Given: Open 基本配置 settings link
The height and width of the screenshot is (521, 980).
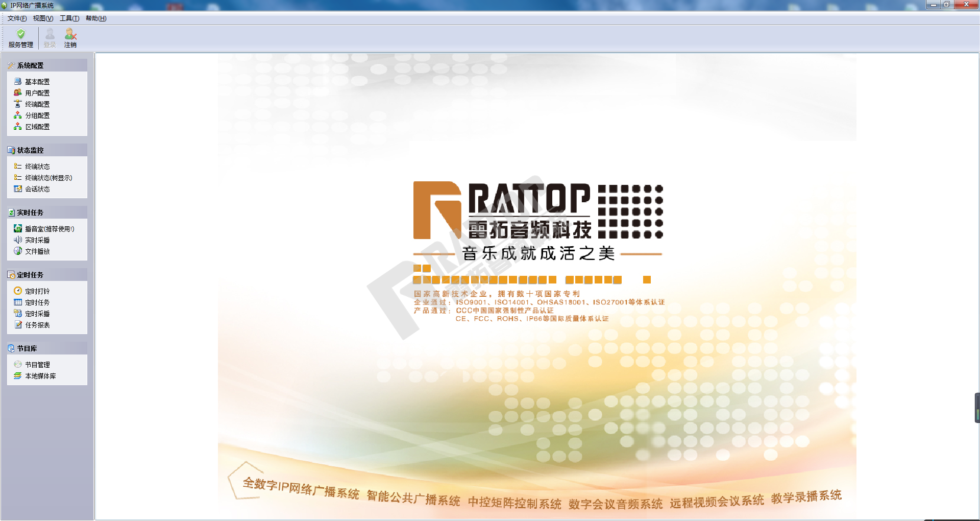Looking at the screenshot, I should (x=37, y=82).
